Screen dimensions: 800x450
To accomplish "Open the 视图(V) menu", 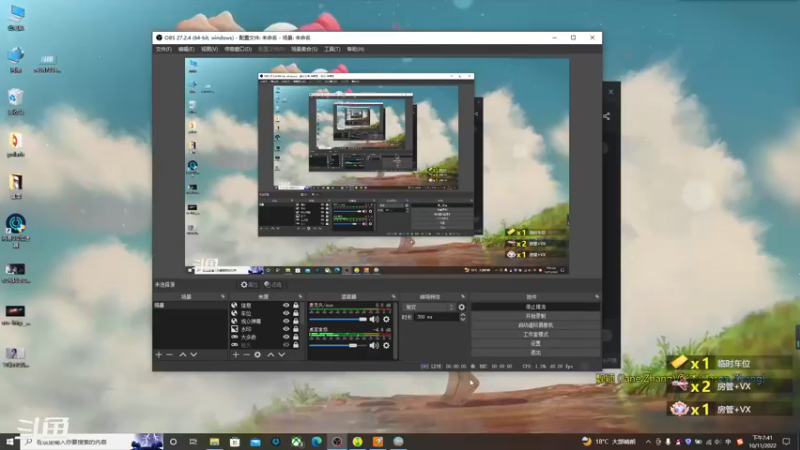I will tap(209, 49).
